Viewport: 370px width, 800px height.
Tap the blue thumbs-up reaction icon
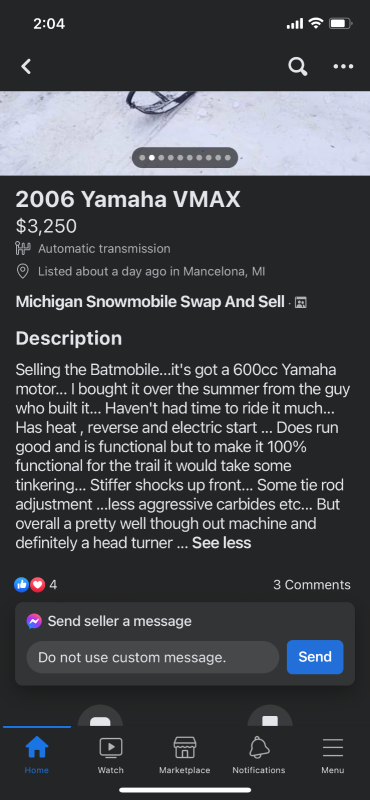[x=21, y=585]
